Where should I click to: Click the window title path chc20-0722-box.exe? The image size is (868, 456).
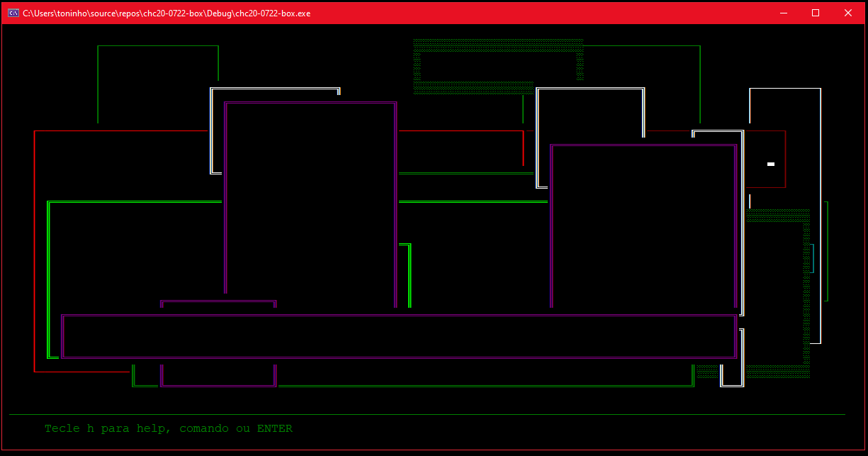pos(167,13)
